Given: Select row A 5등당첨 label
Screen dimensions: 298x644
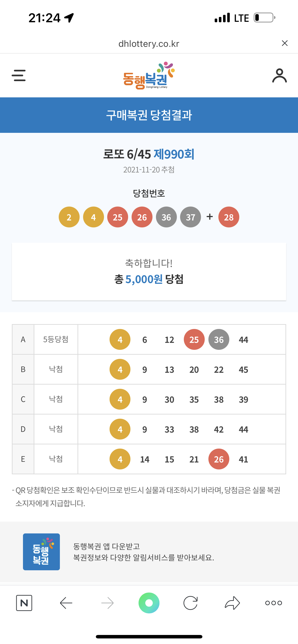Looking at the screenshot, I should tap(56, 339).
